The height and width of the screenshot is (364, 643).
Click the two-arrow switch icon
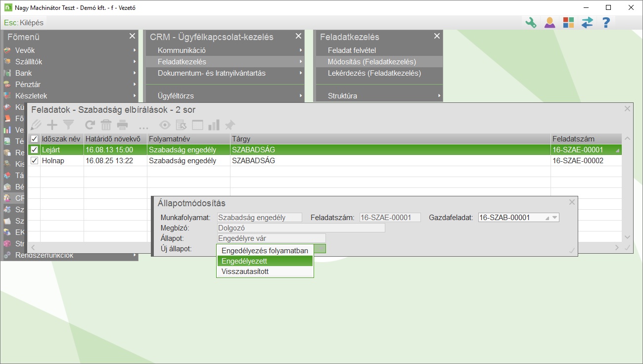[x=587, y=23]
